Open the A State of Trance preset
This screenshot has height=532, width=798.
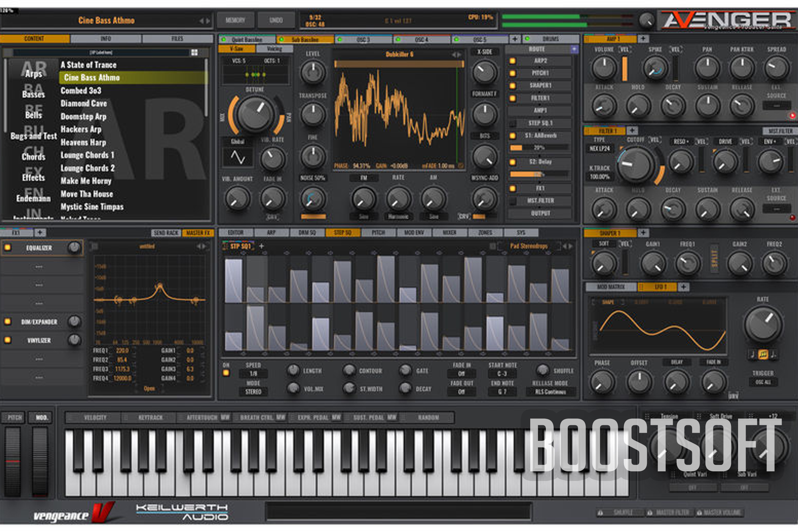(x=88, y=65)
